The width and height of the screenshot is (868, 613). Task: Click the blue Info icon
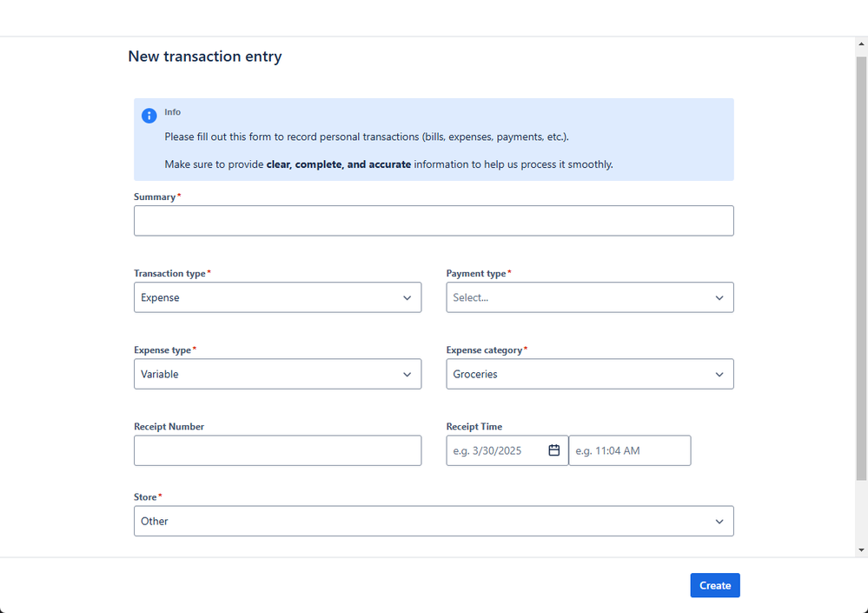(149, 116)
